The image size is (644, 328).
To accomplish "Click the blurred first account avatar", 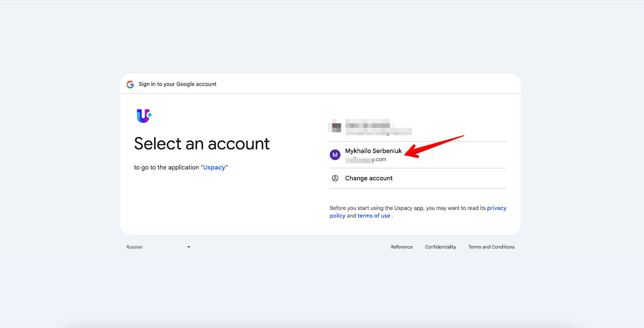I will coord(335,127).
